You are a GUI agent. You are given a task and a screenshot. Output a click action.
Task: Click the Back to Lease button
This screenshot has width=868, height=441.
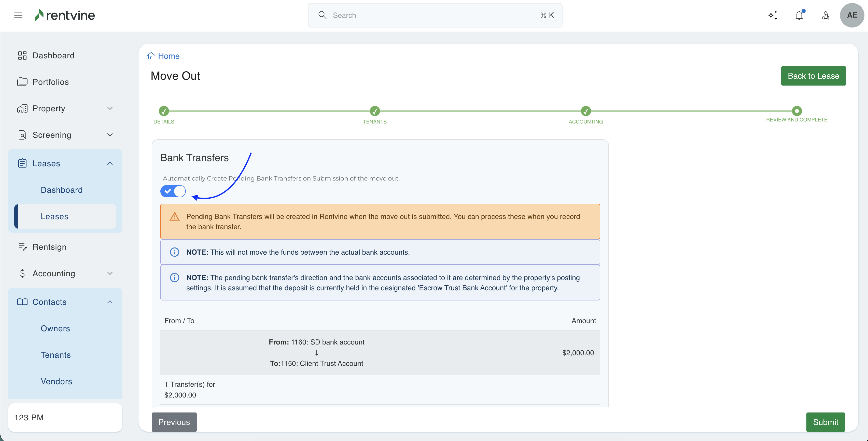coord(813,76)
